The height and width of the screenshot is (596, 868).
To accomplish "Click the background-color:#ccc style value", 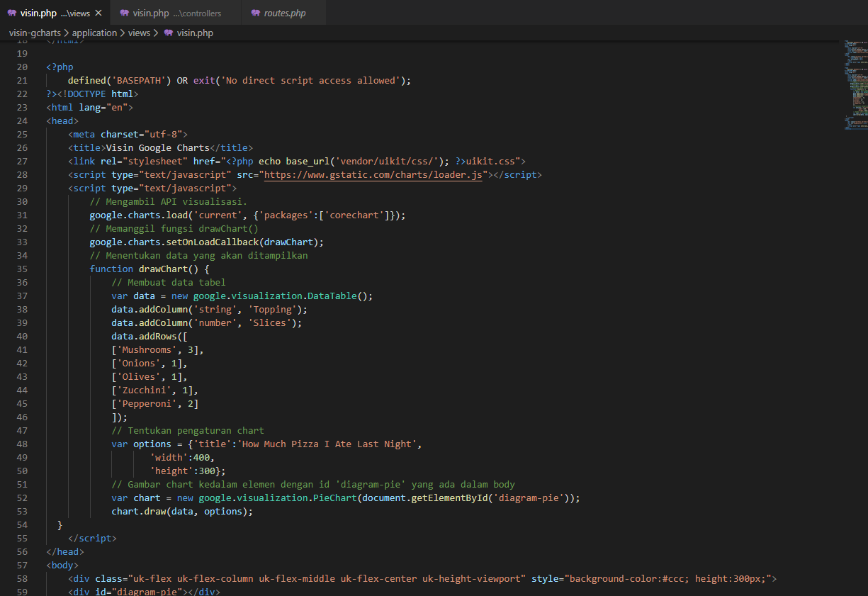I will (629, 578).
